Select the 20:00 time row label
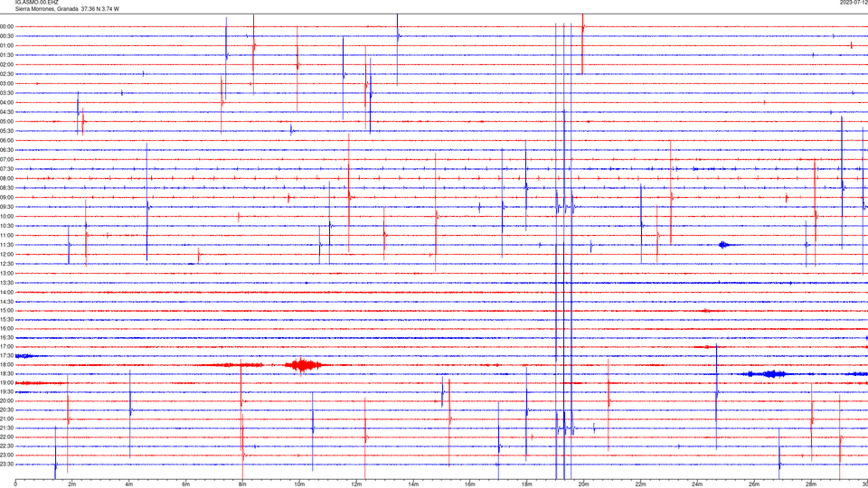This screenshot has height=488, width=868. click(x=6, y=400)
